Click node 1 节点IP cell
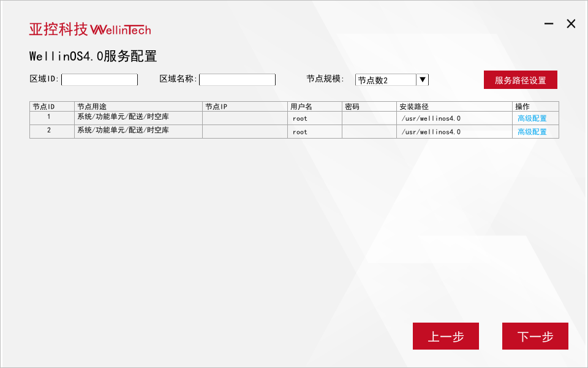Screen dimensions: 588x368 [x=245, y=118]
